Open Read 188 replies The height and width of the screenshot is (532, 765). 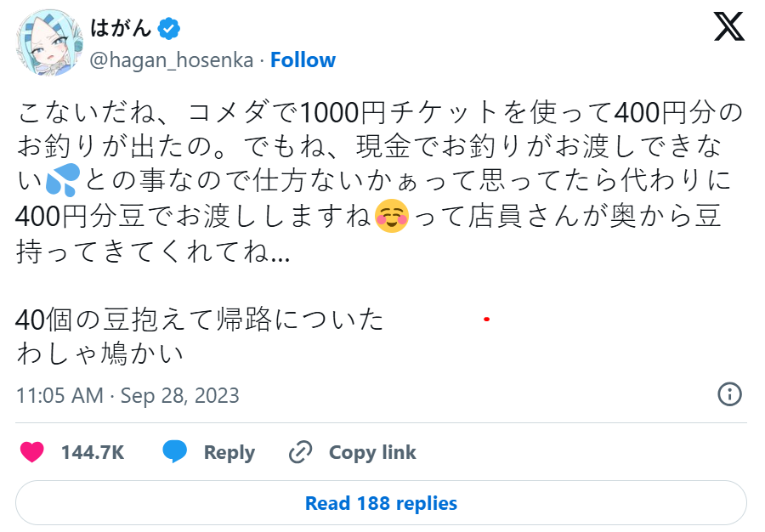point(381,503)
